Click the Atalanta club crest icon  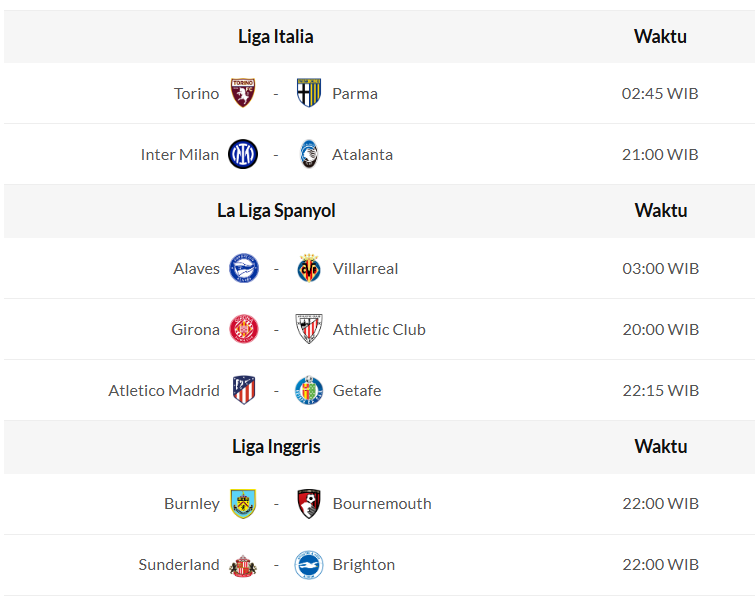click(x=308, y=154)
